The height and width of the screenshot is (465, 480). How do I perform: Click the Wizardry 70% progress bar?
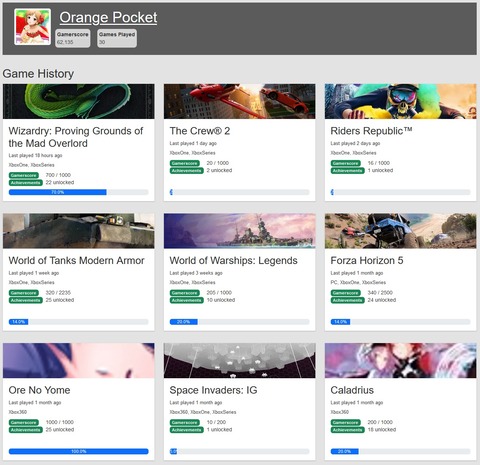point(79,192)
